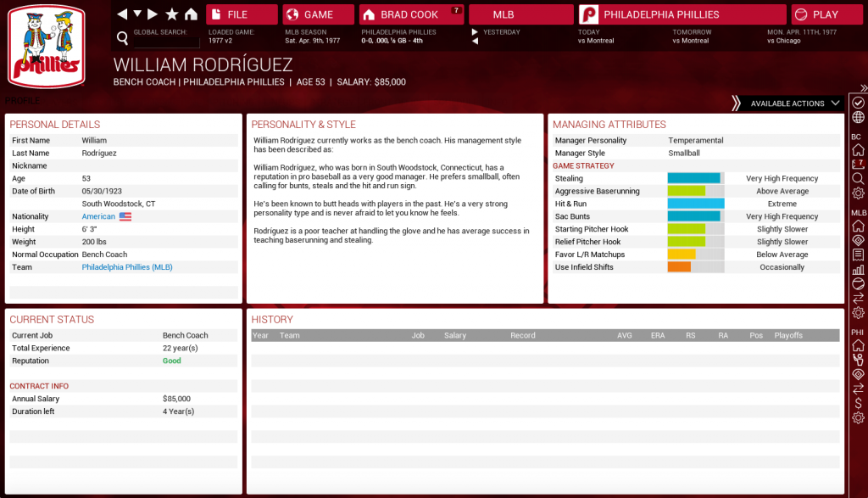Open the PLAY menu
Image resolution: width=868 pixels, height=498 pixels.
tap(826, 14)
